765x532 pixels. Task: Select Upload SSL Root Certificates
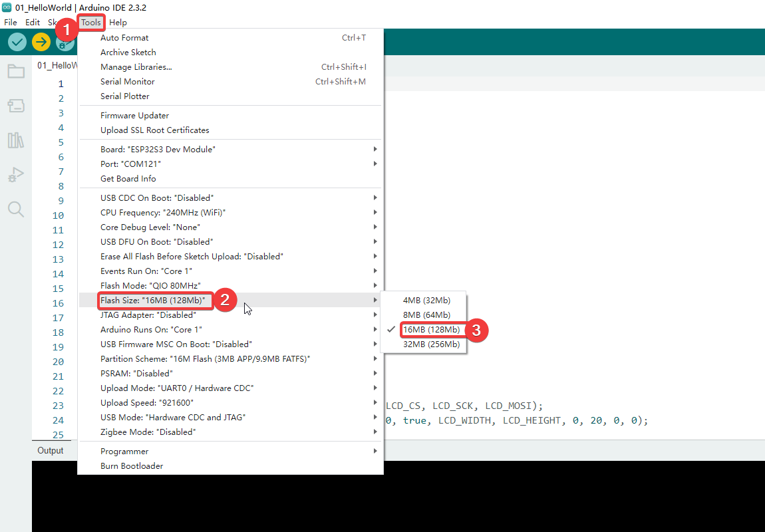[230, 130]
